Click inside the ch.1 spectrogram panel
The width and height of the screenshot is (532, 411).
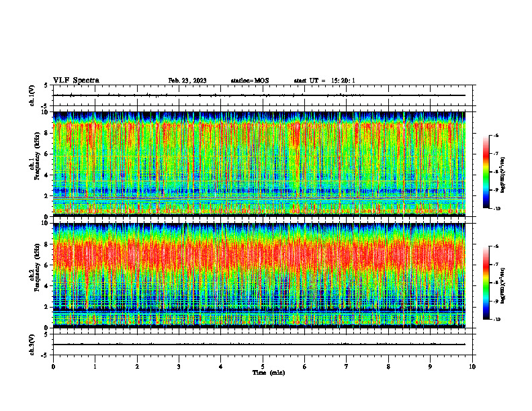click(259, 164)
